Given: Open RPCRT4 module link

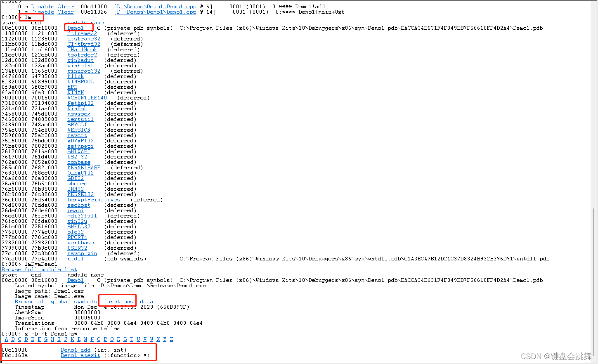Looking at the screenshot, I should pyautogui.click(x=77, y=237).
